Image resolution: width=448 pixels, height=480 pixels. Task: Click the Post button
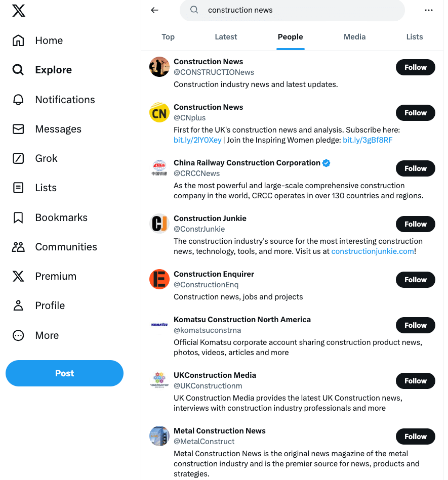tap(64, 373)
